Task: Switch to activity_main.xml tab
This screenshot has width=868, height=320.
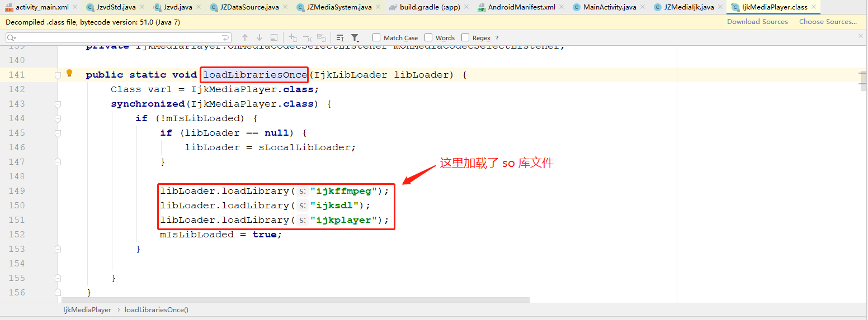Action: pyautogui.click(x=42, y=7)
